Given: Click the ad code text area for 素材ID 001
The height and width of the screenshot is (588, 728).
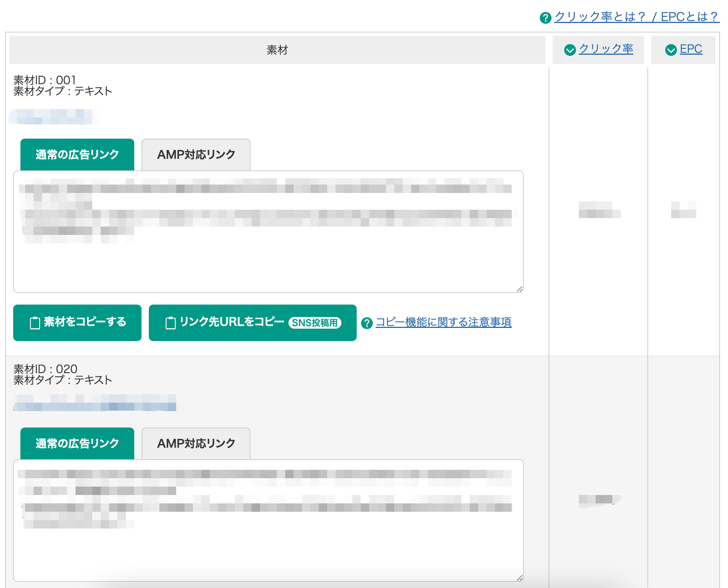Looking at the screenshot, I should click(268, 232).
